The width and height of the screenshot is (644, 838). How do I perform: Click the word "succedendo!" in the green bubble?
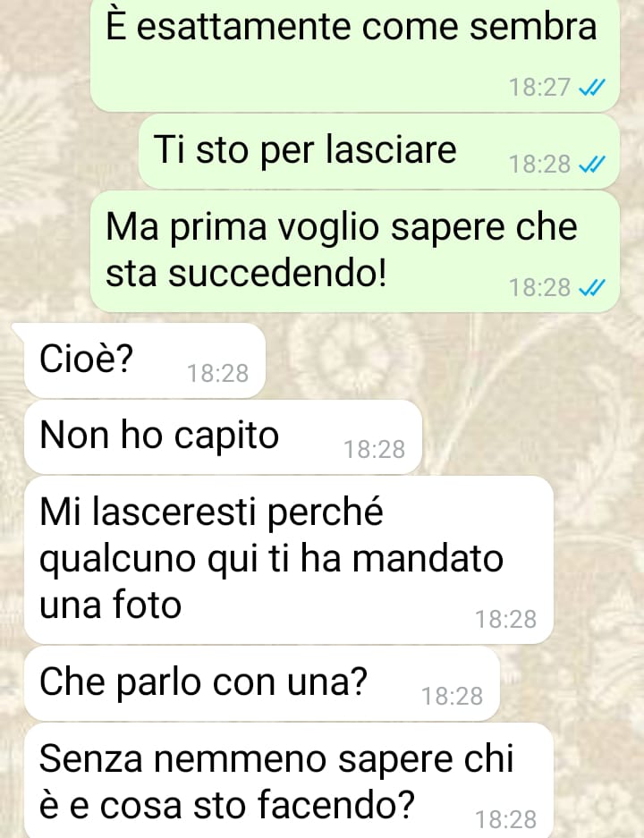(277, 274)
